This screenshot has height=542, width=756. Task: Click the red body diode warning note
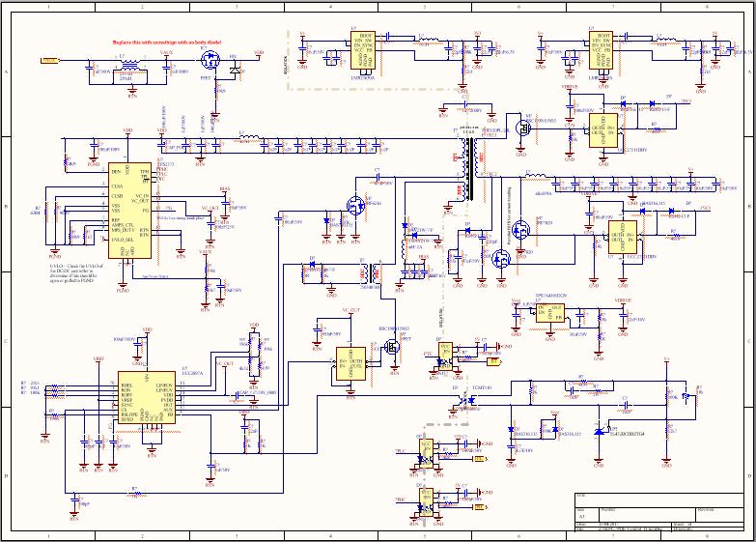tap(167, 43)
